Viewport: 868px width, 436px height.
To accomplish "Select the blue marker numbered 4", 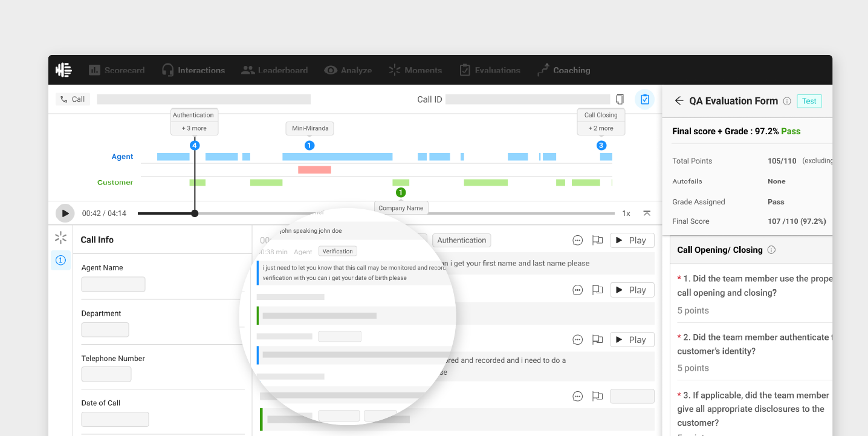I will click(195, 146).
